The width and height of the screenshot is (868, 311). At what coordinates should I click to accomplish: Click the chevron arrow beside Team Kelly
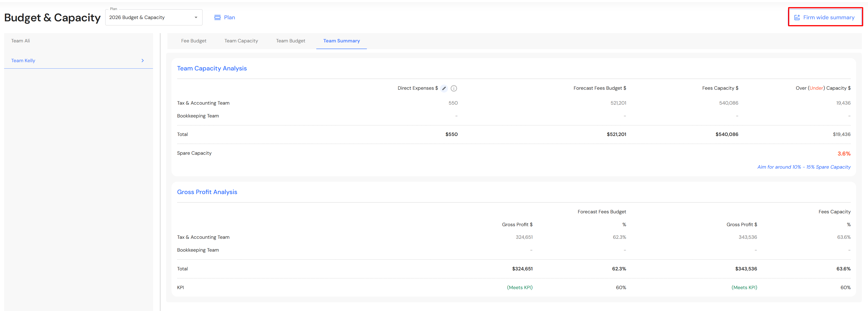(142, 61)
